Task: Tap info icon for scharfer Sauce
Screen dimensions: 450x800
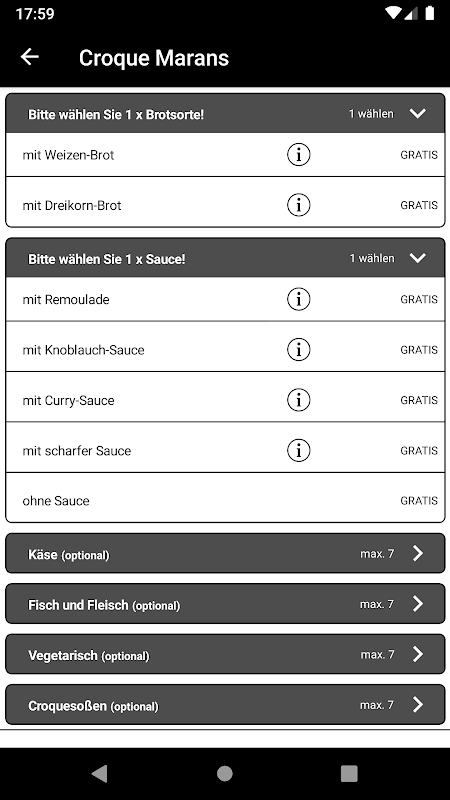Action: point(298,451)
